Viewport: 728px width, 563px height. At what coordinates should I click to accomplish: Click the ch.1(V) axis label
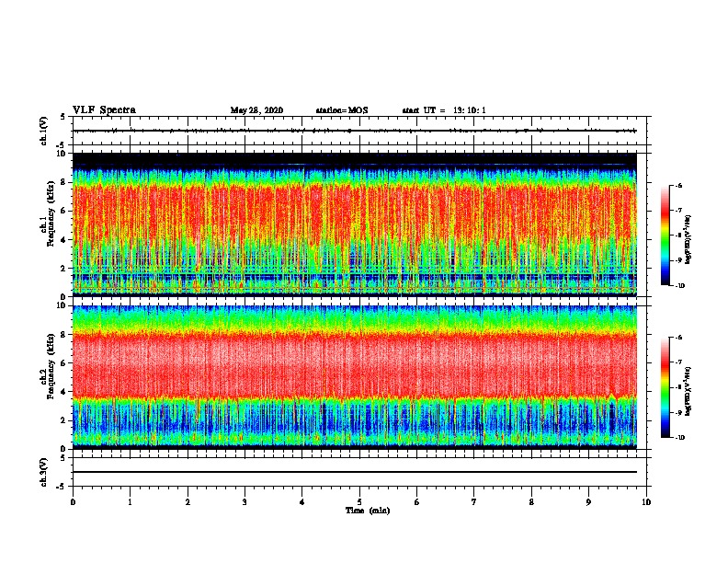pyautogui.click(x=44, y=131)
